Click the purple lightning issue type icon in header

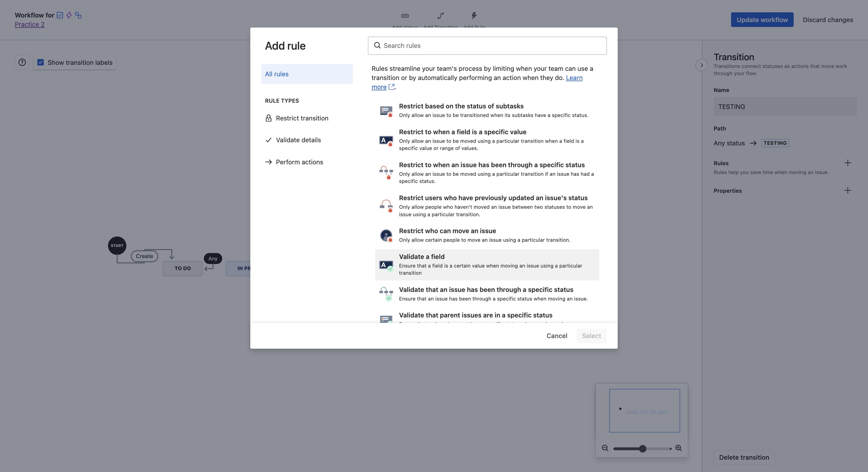pyautogui.click(x=69, y=15)
